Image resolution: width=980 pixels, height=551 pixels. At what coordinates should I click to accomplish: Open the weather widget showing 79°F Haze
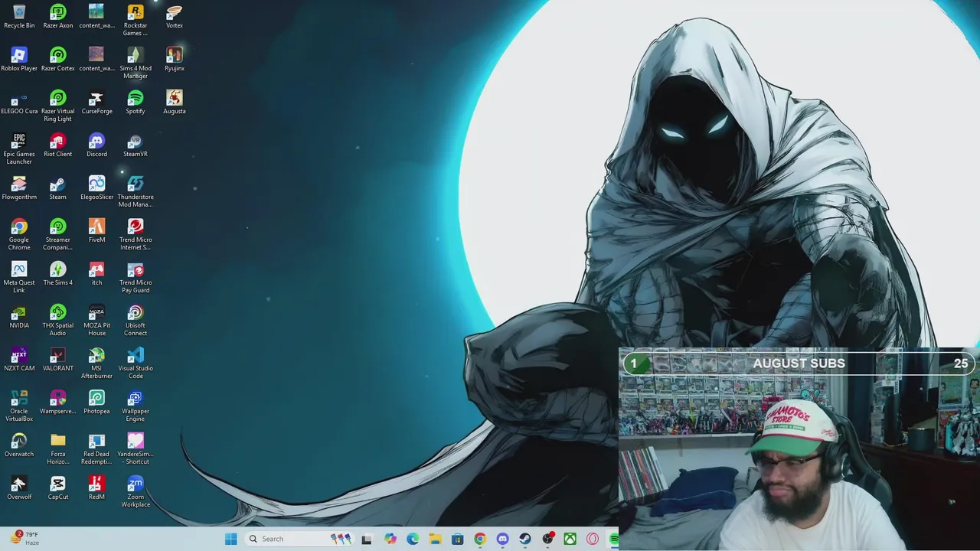tap(23, 539)
